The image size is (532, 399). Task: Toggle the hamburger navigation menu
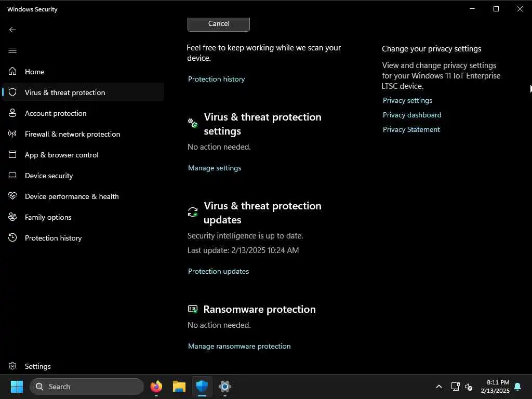click(x=12, y=50)
